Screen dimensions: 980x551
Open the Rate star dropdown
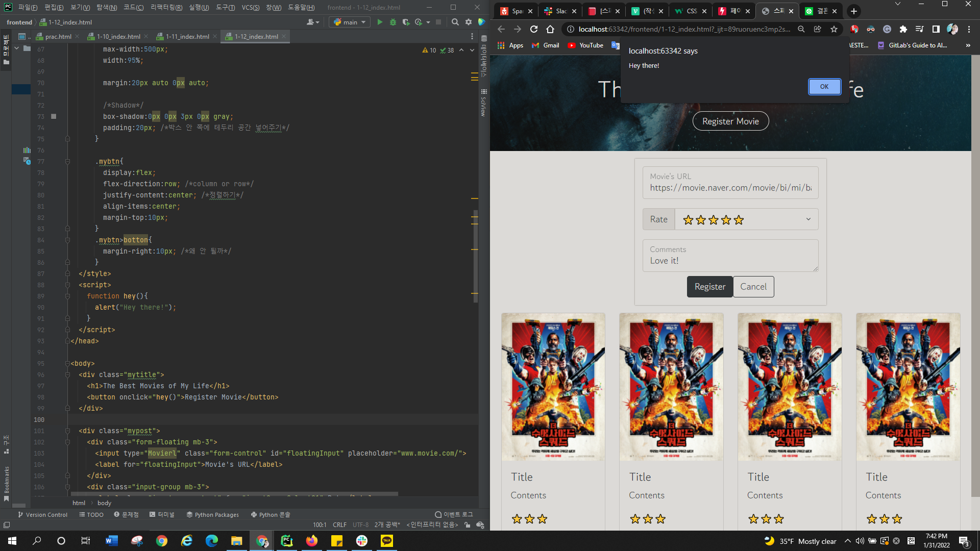point(746,219)
